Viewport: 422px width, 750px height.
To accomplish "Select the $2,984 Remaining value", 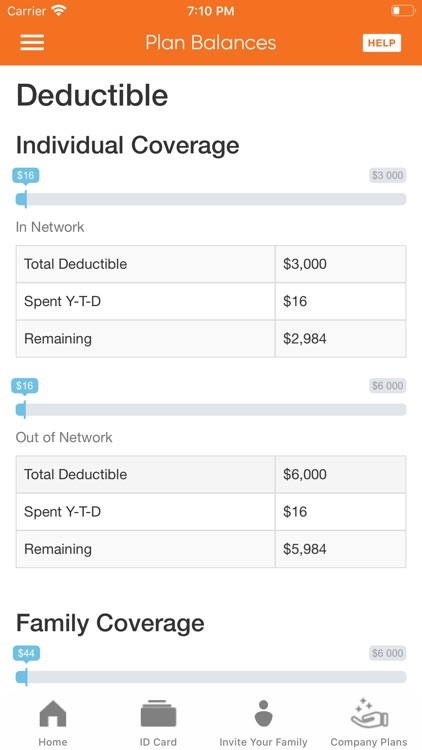I will [x=305, y=339].
